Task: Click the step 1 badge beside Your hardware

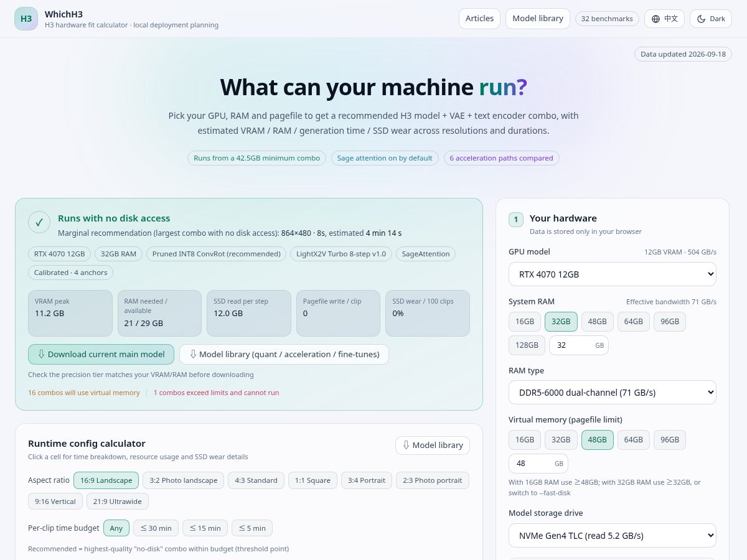Action: click(516, 220)
